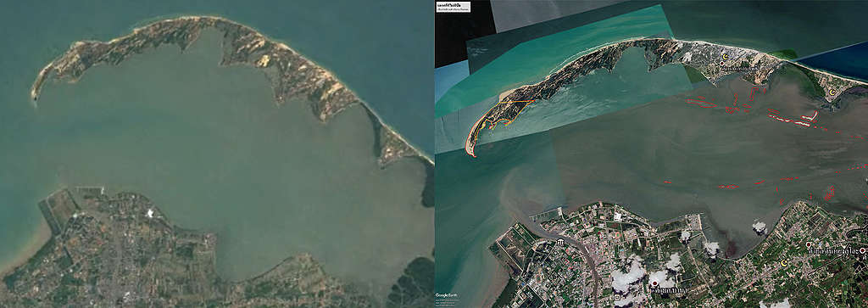Select the red place marker on the northern peninsula
Viewport: 868px width, 308px height.
[x=722, y=63]
